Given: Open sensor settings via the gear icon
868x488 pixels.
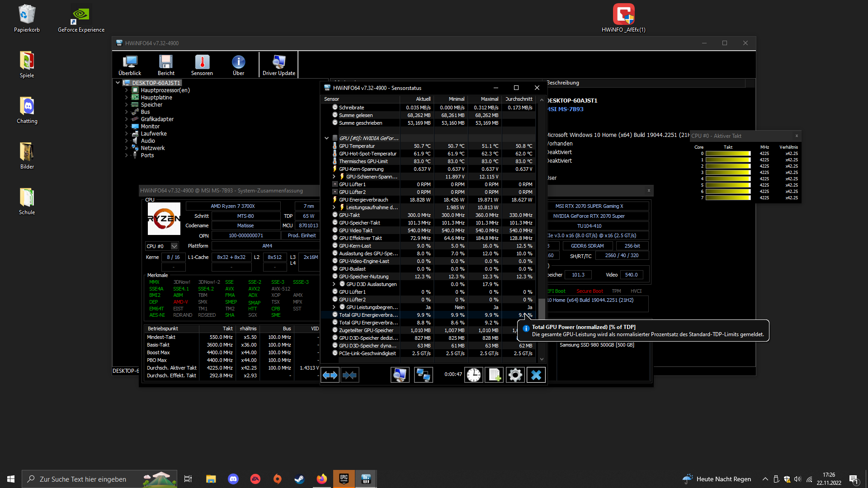Looking at the screenshot, I should pyautogui.click(x=515, y=375).
